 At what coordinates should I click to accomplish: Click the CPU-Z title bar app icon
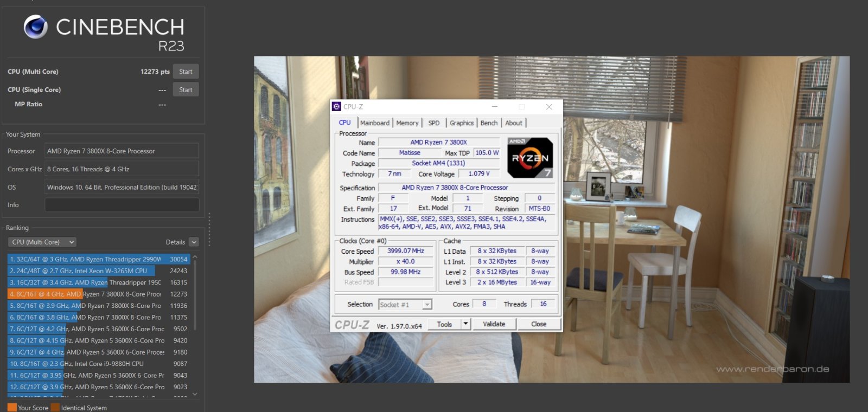pyautogui.click(x=336, y=107)
